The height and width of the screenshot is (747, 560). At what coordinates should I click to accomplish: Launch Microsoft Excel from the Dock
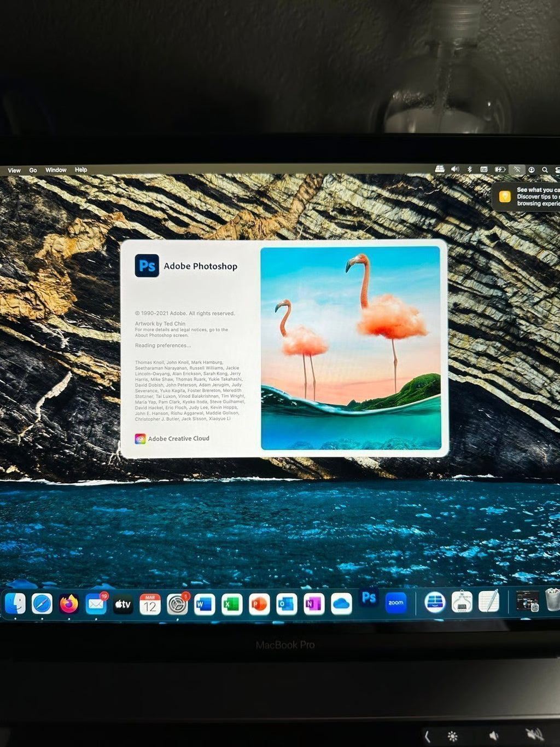(232, 603)
